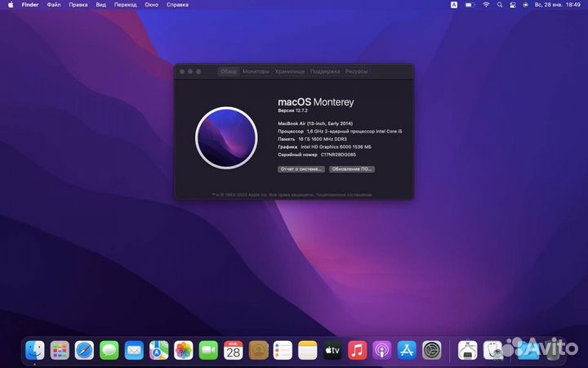Image resolution: width=588 pixels, height=368 pixels.
Task: Open the Лицензионное соглашение link
Action: tap(344, 195)
